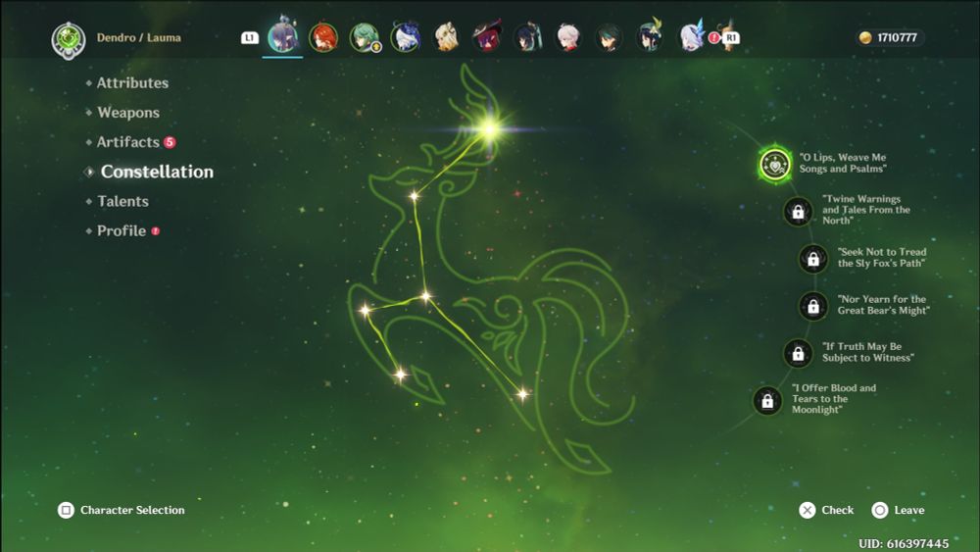This screenshot has width=980, height=552.
Task: Click 'If Truth May Be Subject to Witness'
Action: point(868,352)
